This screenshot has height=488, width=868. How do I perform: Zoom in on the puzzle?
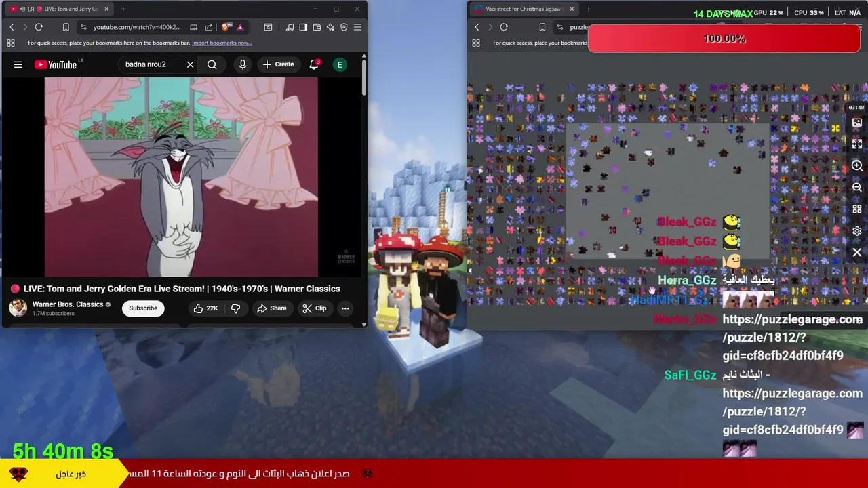coord(857,166)
